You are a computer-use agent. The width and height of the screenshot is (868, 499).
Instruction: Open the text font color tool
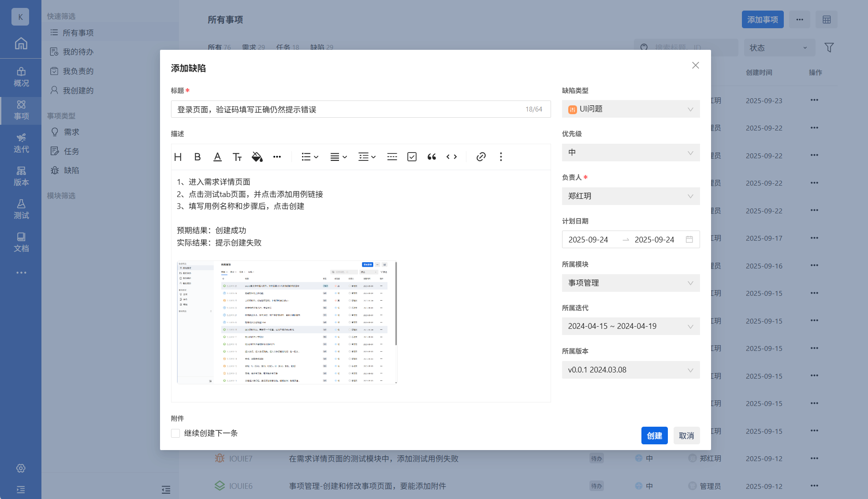coord(217,157)
